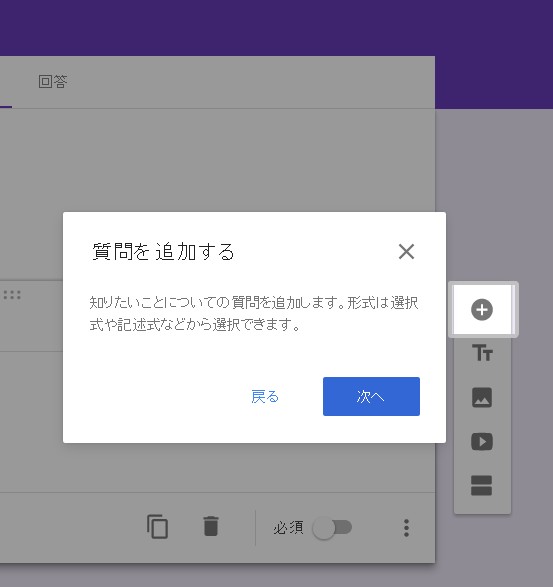
Task: Click the purple header banner
Action: [276, 28]
